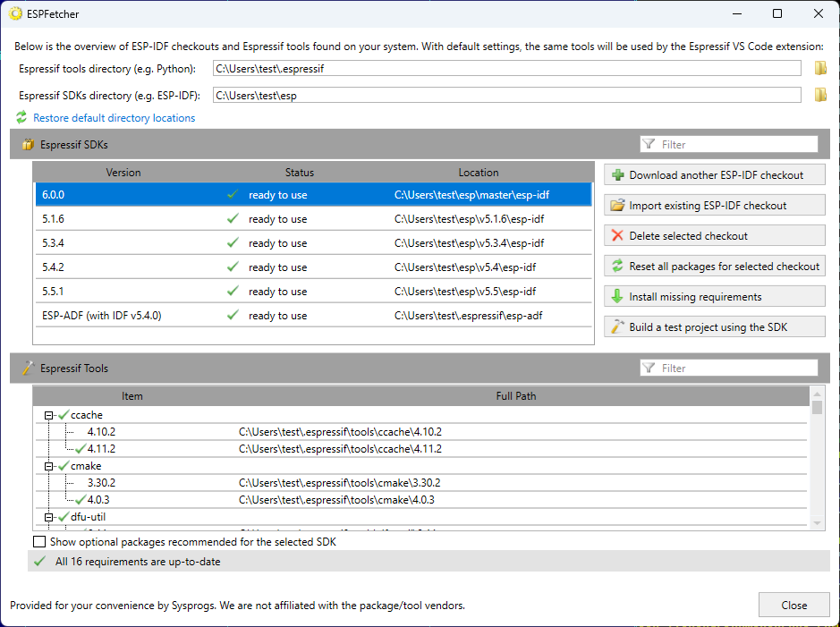Click the Espressif tools directory path field
Image resolution: width=840 pixels, height=627 pixels.
pyautogui.click(x=507, y=69)
